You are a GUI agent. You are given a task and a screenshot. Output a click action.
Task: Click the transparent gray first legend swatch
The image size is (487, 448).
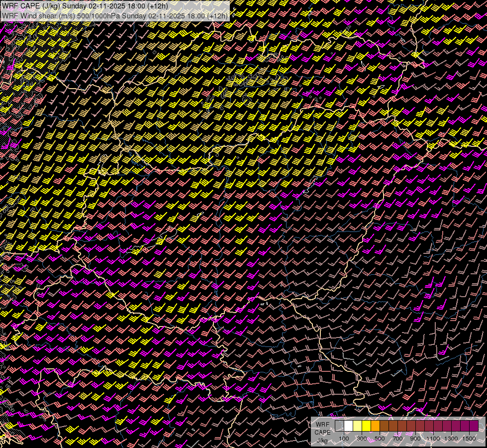[x=339, y=426]
